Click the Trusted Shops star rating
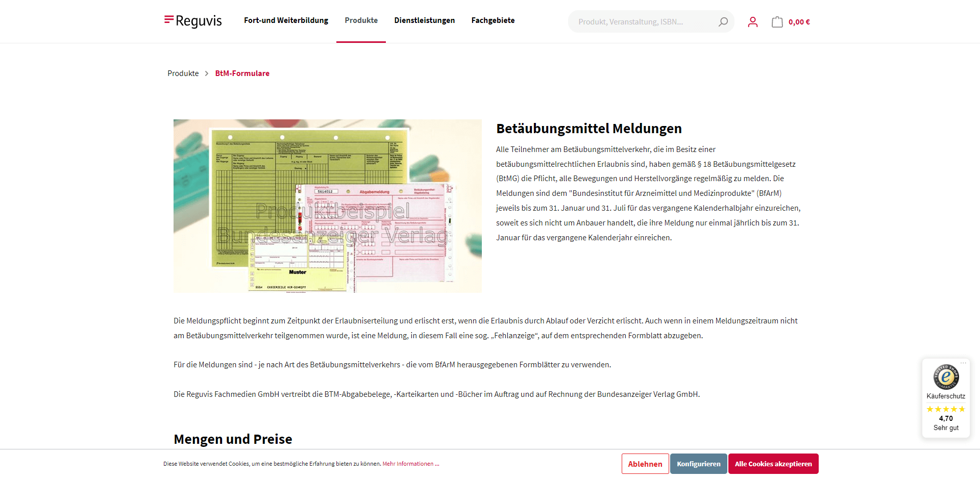The width and height of the screenshot is (980, 478). click(x=946, y=409)
